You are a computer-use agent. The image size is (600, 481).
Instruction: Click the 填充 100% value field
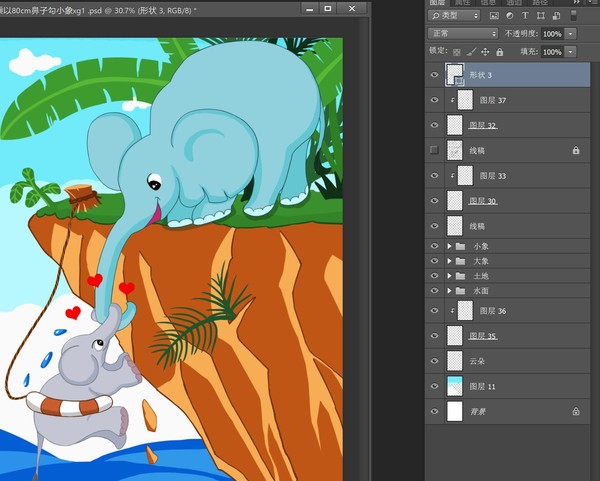(552, 52)
